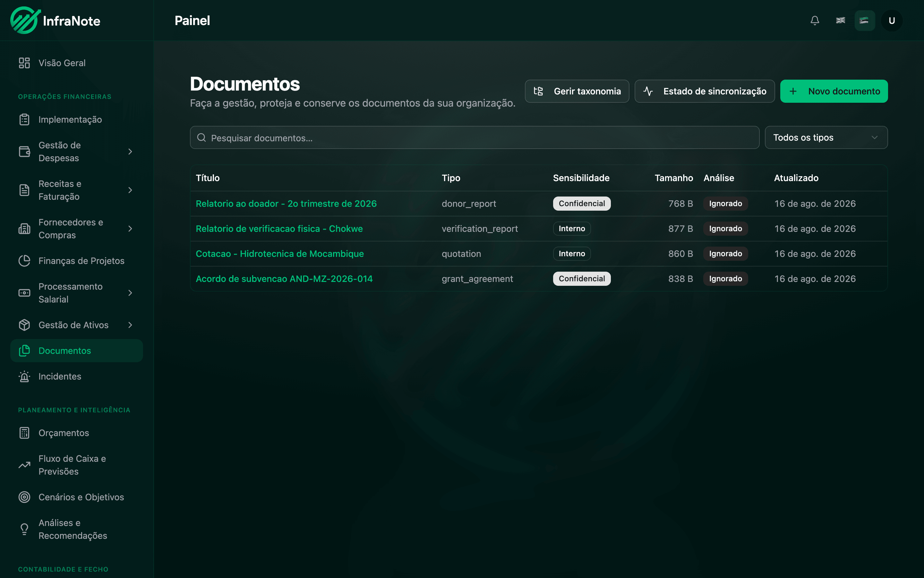Click the Título column header
Viewport: 924px width, 578px height.
(x=208, y=178)
